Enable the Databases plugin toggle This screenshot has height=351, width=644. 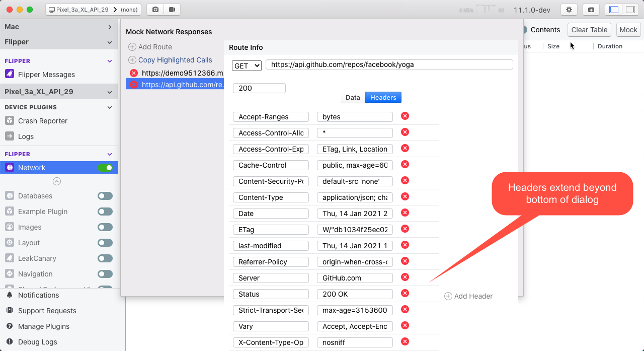point(105,196)
